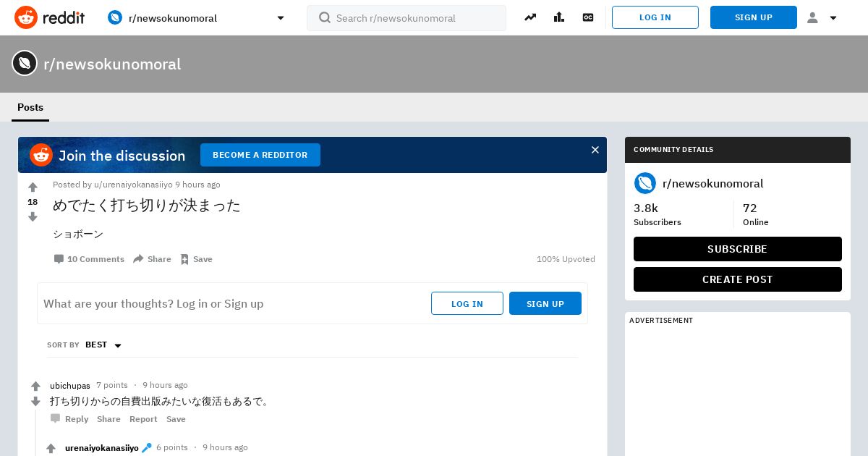Open ubichupas user profile

70,386
